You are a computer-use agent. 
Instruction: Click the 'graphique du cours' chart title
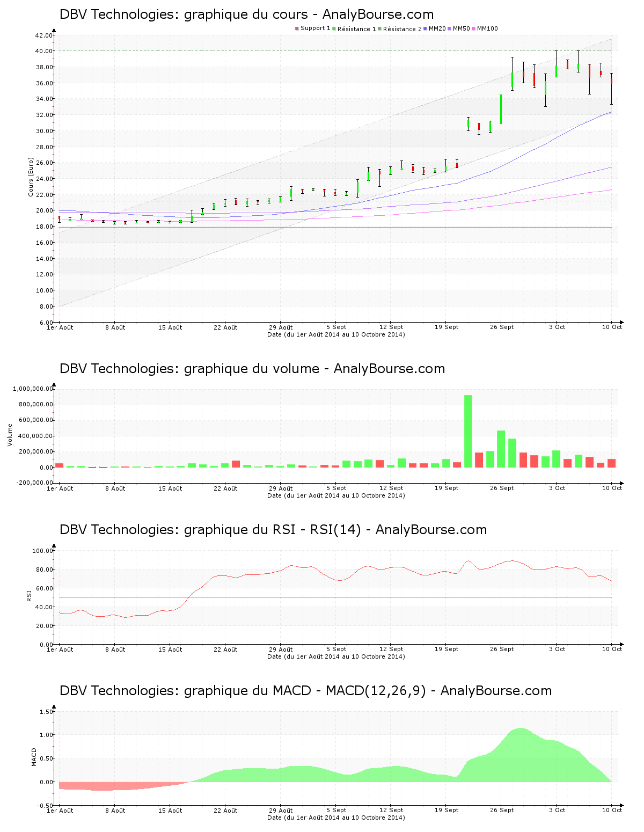click(x=246, y=14)
